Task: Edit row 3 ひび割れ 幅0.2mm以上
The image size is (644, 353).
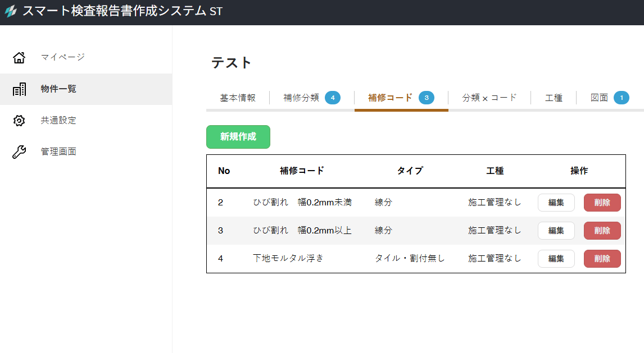Action: 556,231
